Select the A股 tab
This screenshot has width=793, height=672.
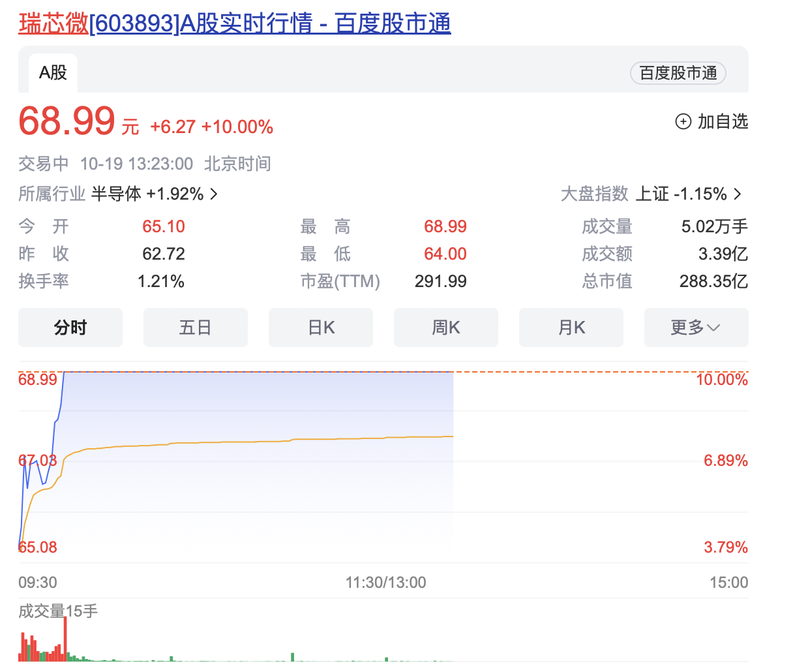point(53,72)
